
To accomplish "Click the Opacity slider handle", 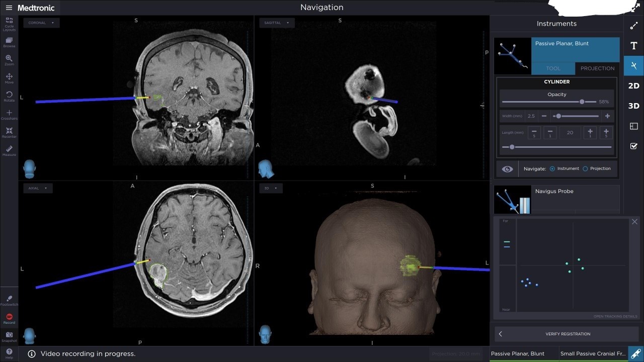I will click(582, 102).
